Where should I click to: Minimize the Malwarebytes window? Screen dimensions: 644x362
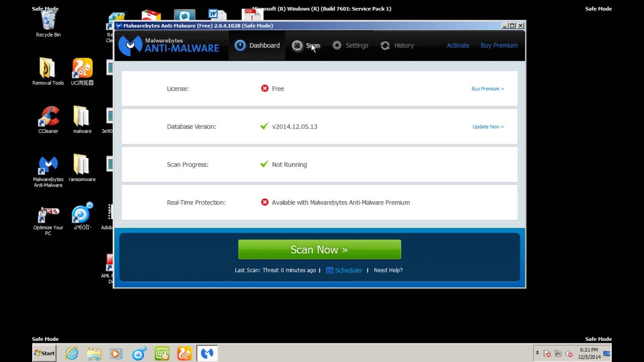click(x=505, y=26)
